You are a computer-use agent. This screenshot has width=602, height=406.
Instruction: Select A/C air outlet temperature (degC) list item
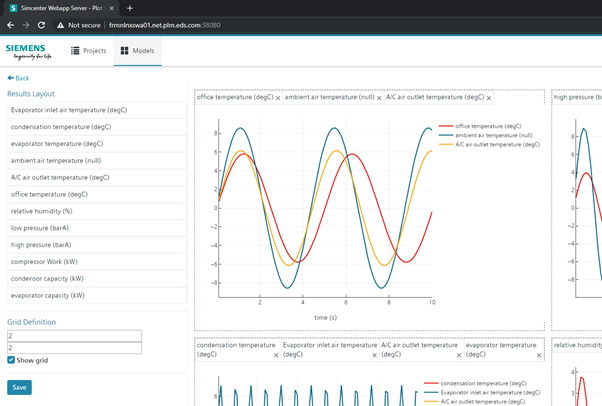click(97, 177)
